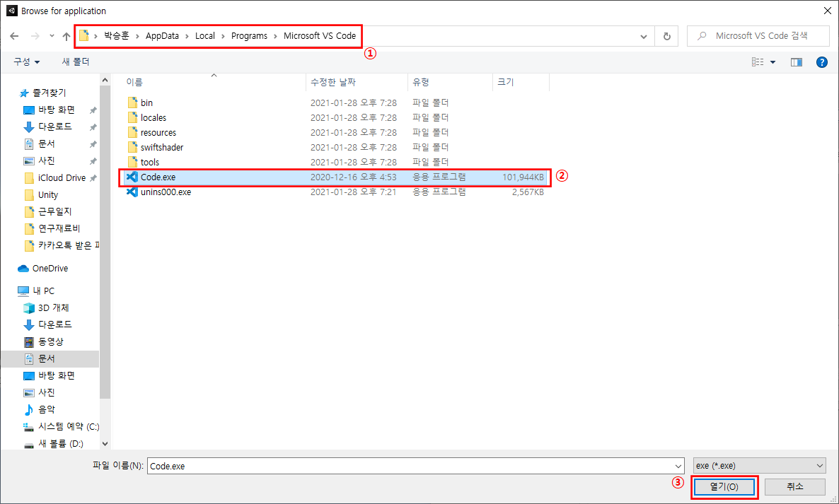Select the swiftshader folder icon
The width and height of the screenshot is (839, 504).
click(132, 147)
